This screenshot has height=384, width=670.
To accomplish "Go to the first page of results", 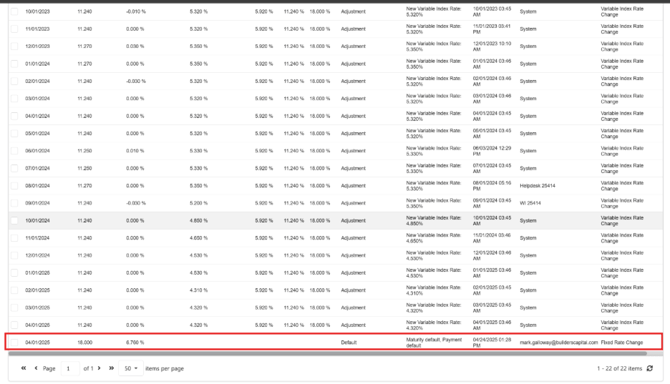I will (x=24, y=368).
